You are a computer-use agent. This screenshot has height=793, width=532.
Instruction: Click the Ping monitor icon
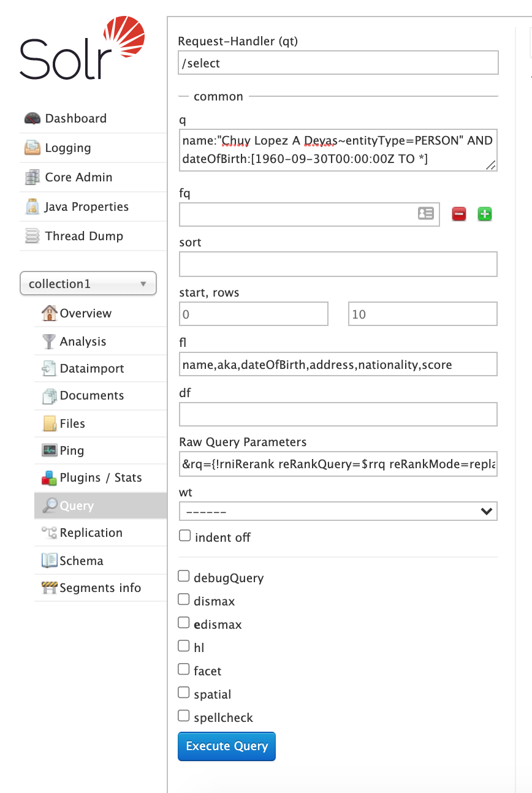[49, 450]
